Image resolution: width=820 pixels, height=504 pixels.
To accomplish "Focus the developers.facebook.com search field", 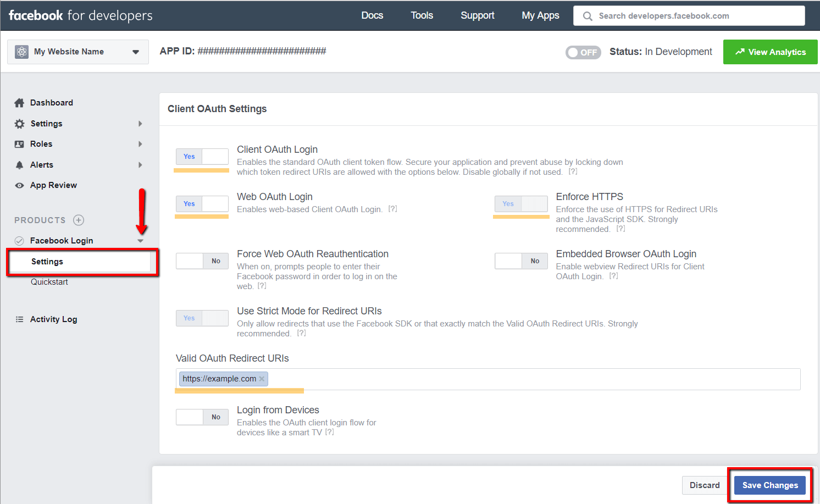I will tap(689, 16).
